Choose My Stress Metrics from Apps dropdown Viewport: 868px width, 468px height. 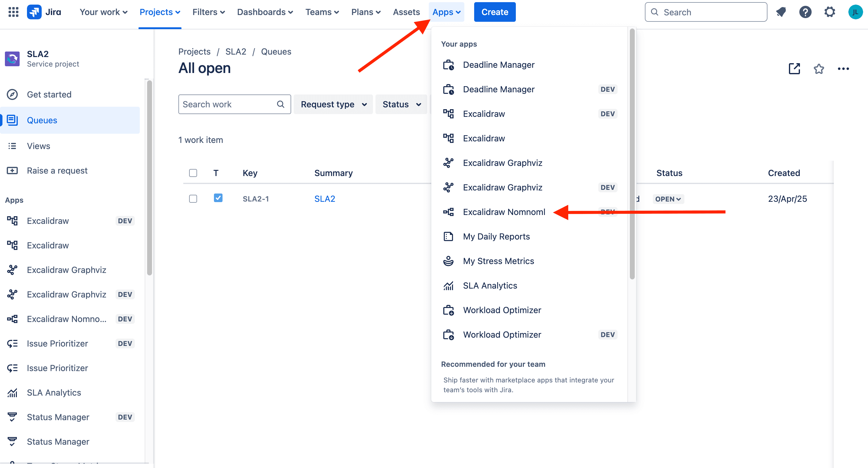[x=530, y=261]
